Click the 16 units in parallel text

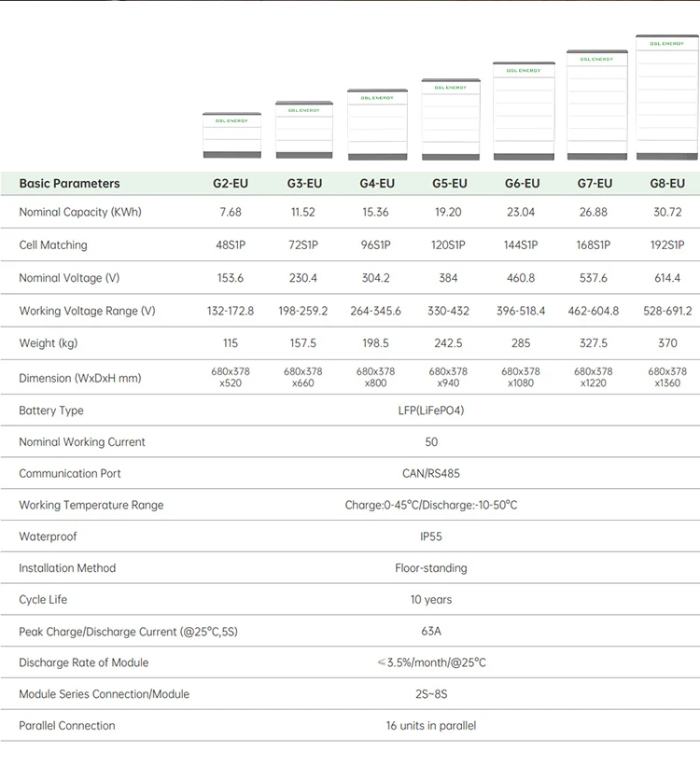(x=430, y=726)
